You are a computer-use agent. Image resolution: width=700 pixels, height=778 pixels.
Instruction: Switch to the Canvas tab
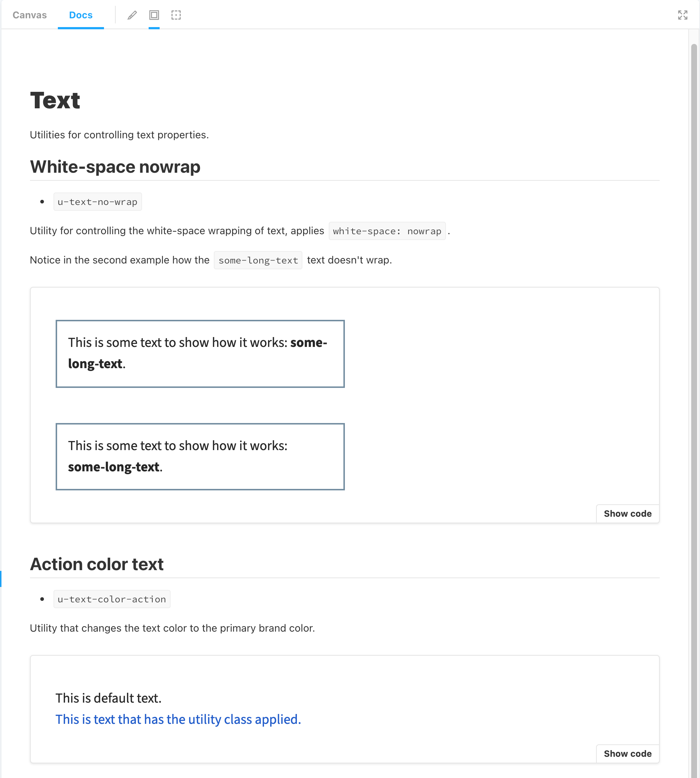click(30, 15)
